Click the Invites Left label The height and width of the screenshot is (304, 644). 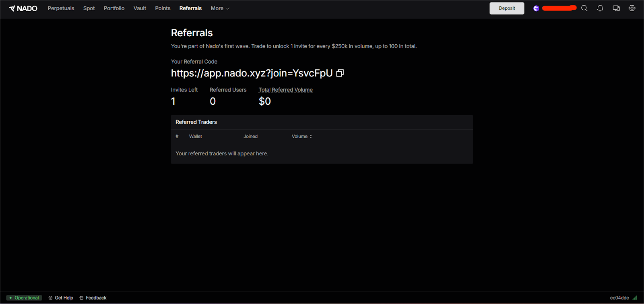pyautogui.click(x=184, y=90)
